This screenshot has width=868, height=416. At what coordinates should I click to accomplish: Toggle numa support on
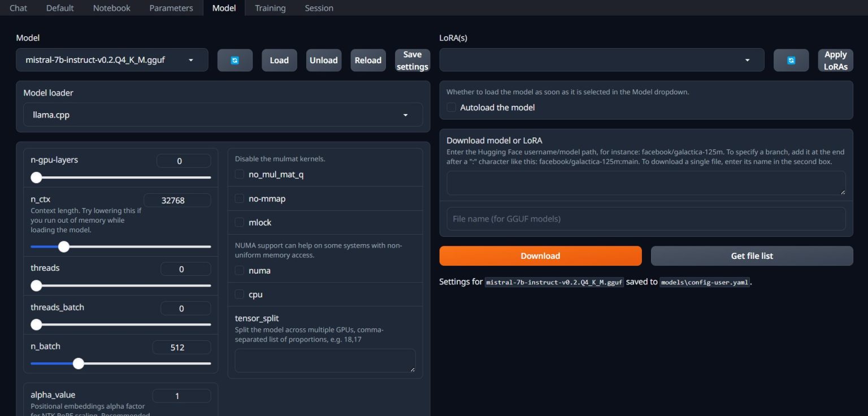click(239, 270)
